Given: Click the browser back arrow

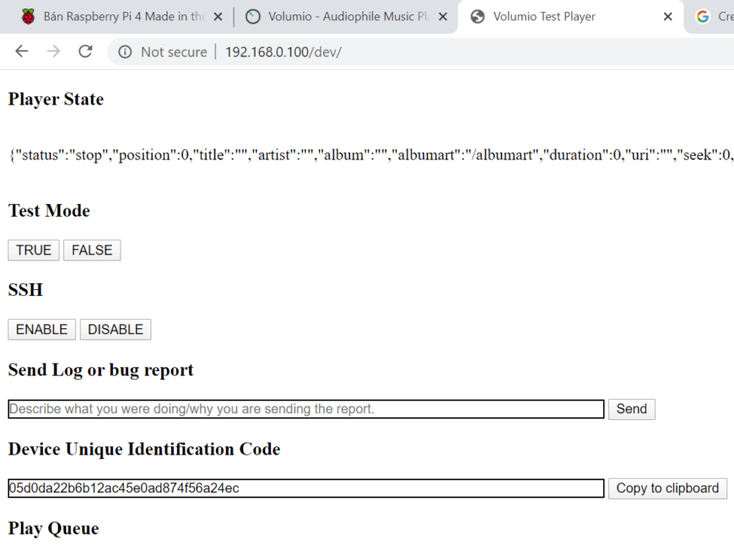Looking at the screenshot, I should pyautogui.click(x=22, y=51).
